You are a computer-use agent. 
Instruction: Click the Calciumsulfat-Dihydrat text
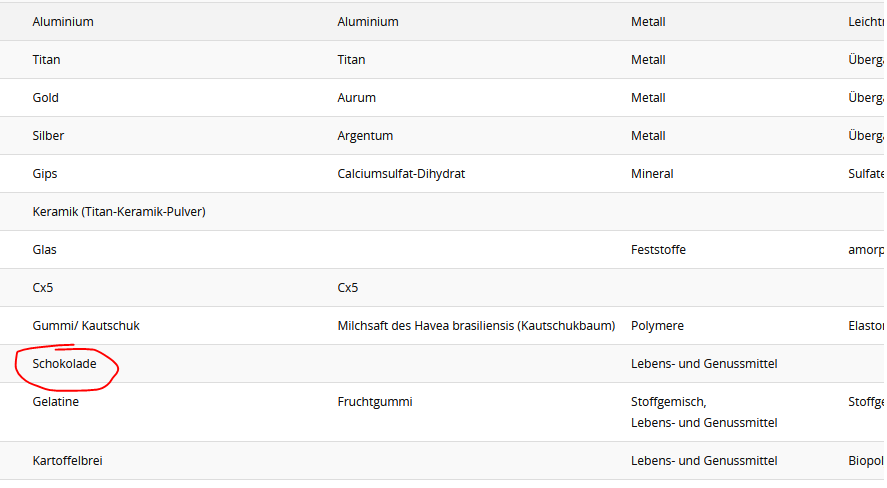[x=401, y=174]
